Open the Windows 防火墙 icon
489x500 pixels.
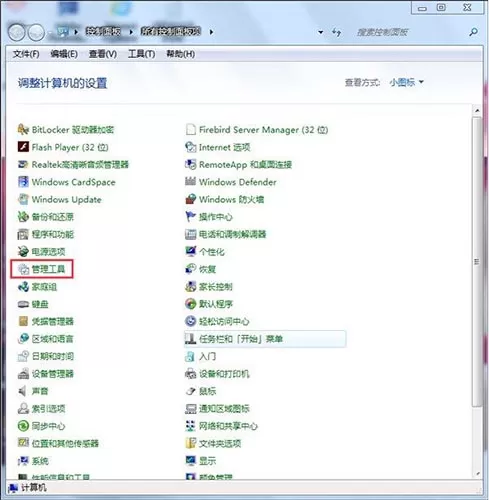coord(190,199)
